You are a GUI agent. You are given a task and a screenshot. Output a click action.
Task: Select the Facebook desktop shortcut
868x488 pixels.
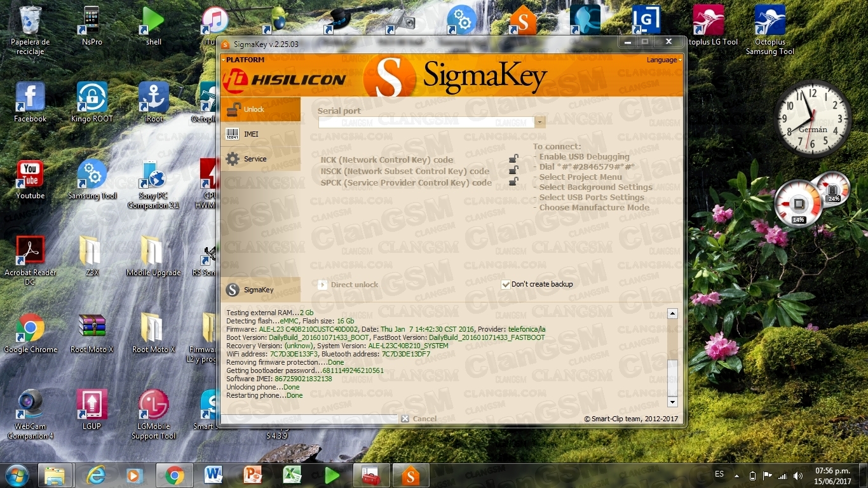coord(30,103)
